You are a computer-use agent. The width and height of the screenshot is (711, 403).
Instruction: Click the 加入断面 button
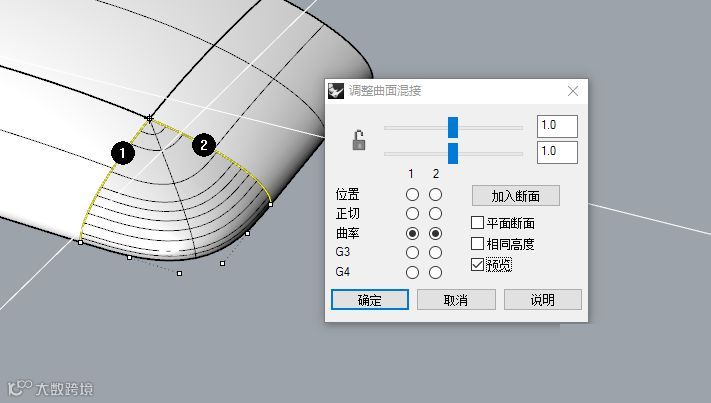click(x=516, y=196)
